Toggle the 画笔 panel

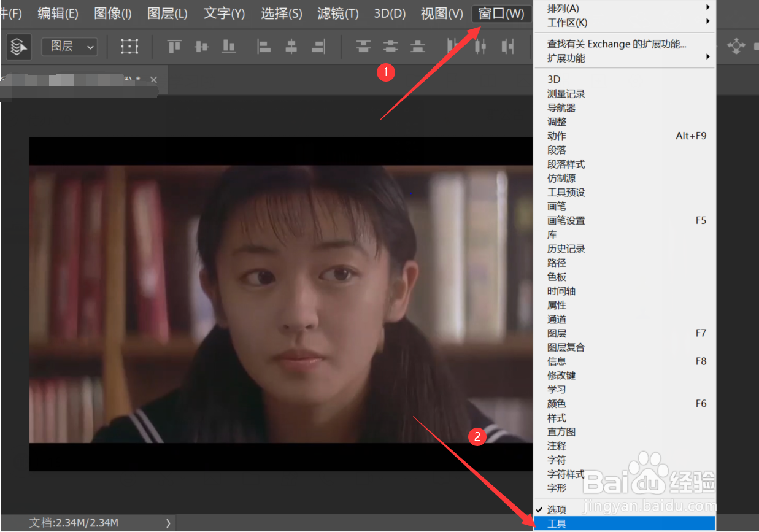pos(624,207)
